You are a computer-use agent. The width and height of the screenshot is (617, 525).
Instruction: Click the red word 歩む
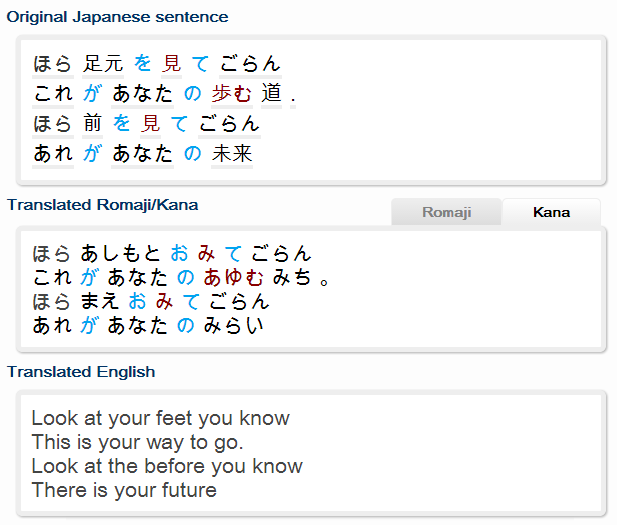click(232, 94)
